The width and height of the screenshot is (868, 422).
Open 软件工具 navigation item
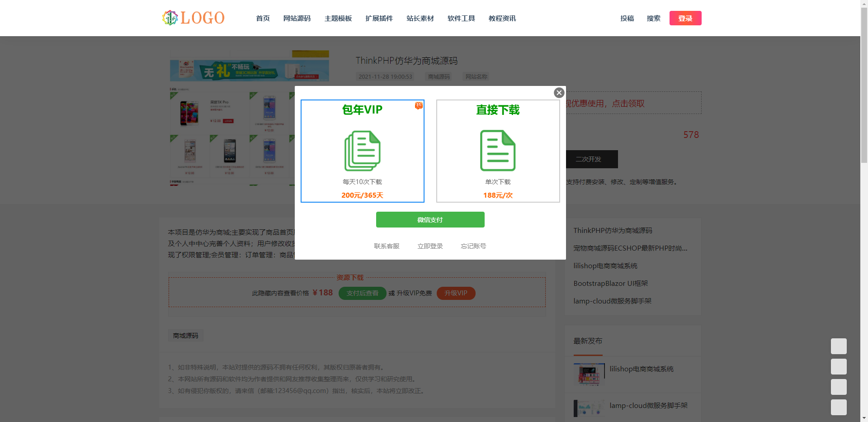(461, 18)
